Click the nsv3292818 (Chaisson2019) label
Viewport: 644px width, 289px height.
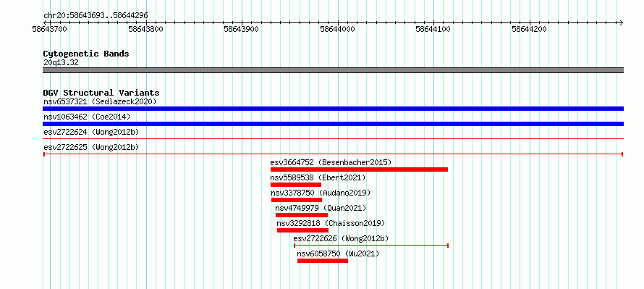point(331,223)
